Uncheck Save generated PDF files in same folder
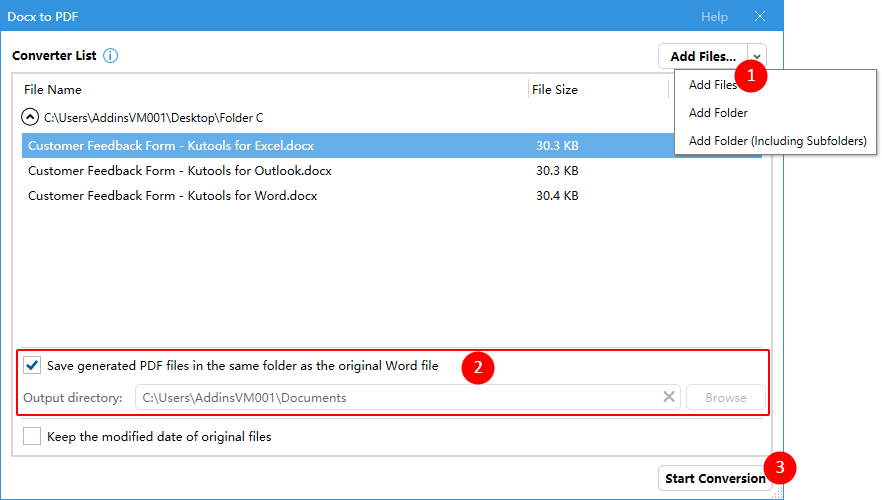 32,366
